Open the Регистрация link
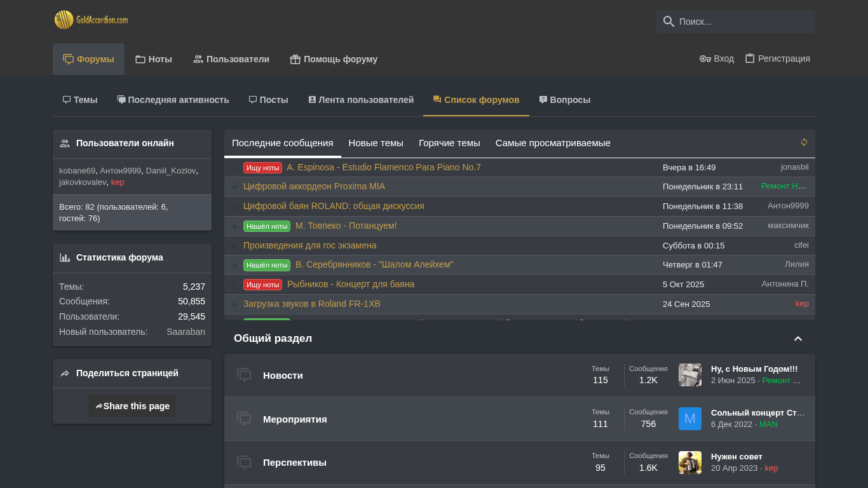 tap(777, 58)
